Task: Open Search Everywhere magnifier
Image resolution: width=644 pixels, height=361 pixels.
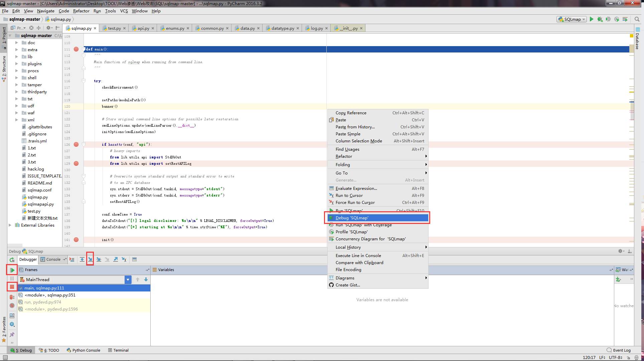Action: click(x=637, y=19)
